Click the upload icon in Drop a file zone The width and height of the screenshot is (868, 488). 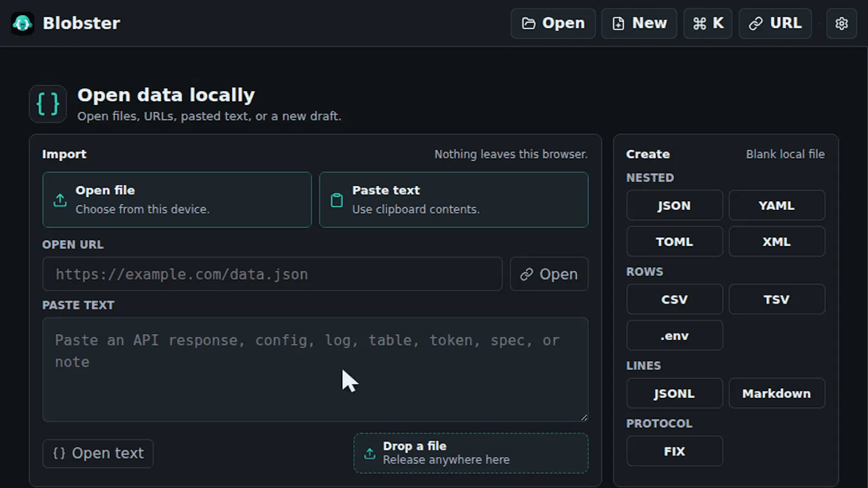[369, 453]
